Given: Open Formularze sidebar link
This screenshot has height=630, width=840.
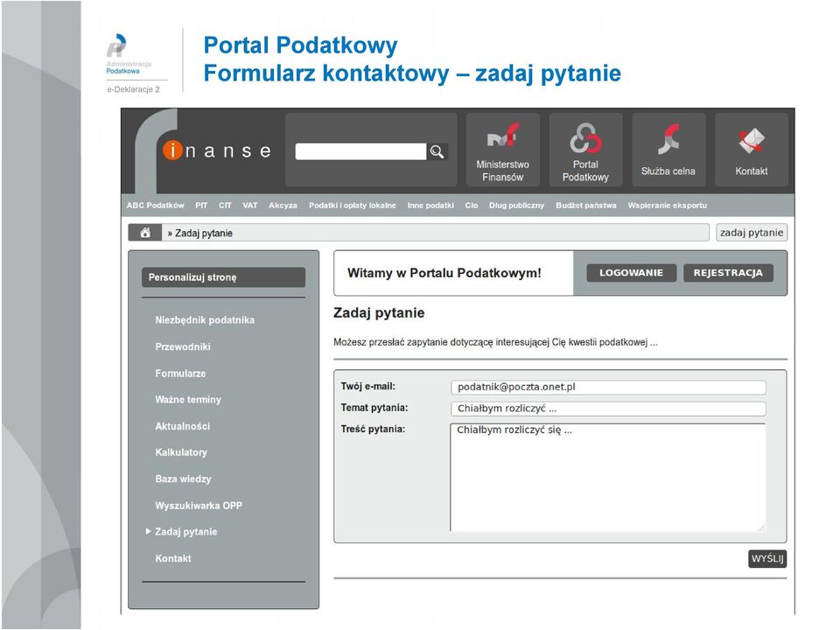Looking at the screenshot, I should pos(180,374).
